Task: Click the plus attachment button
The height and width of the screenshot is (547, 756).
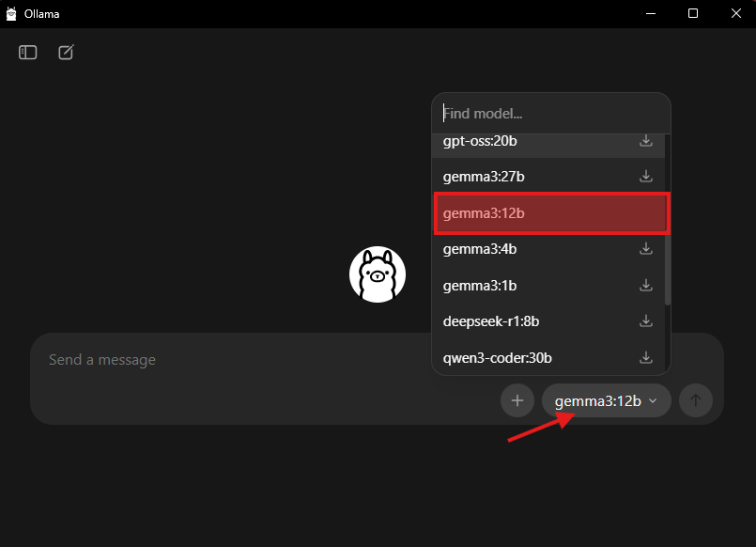Action: tap(517, 400)
